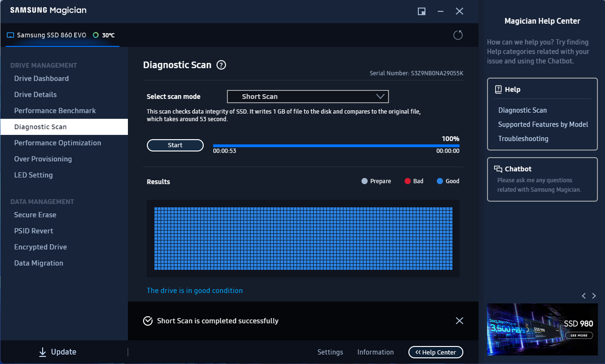This screenshot has height=364, width=605.
Task: Collapse the Help Center panel button
Action: pos(436,352)
